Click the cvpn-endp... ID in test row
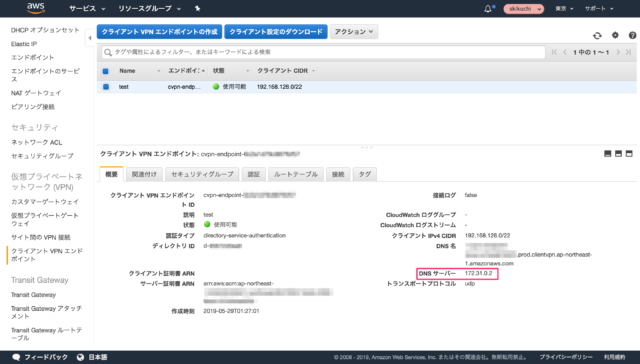The width and height of the screenshot is (640, 364). point(184,87)
